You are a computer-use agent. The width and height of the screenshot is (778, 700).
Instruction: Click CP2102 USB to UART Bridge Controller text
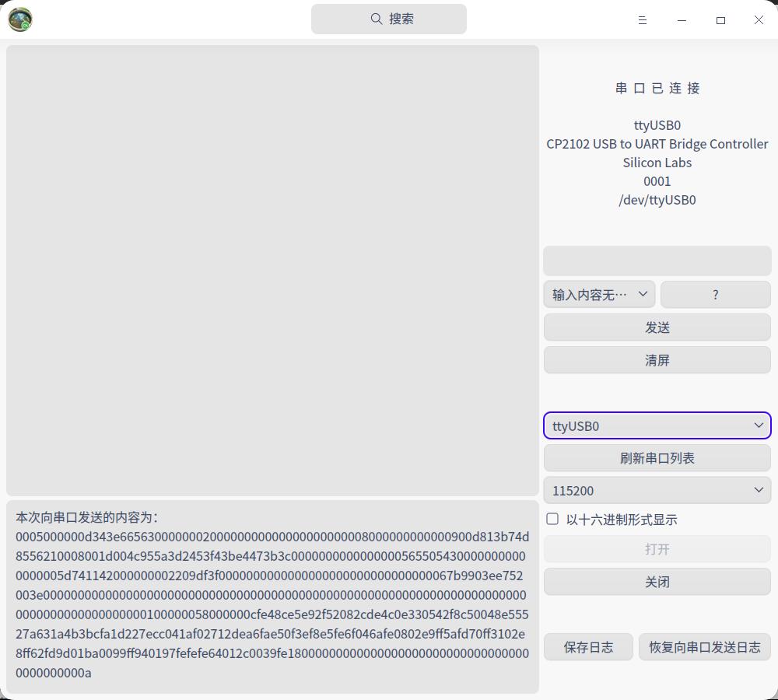(x=657, y=144)
